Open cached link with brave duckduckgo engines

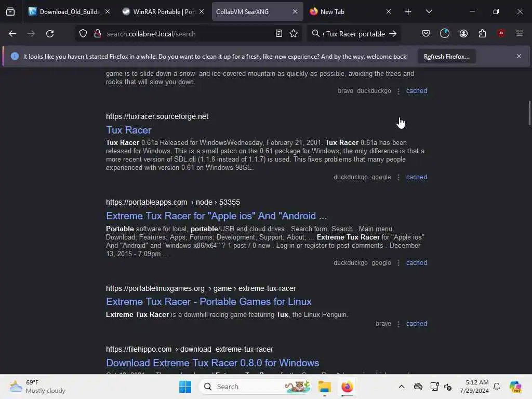click(416, 90)
